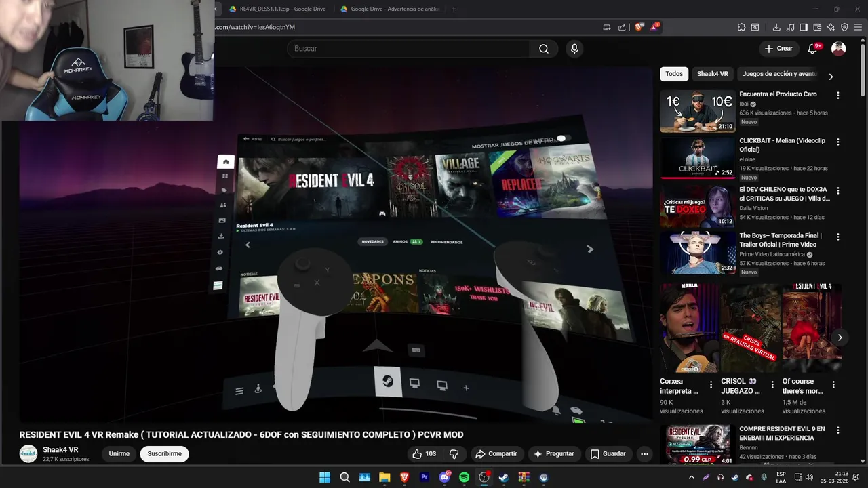Click the Unirme button
868x488 pixels.
coord(119,454)
